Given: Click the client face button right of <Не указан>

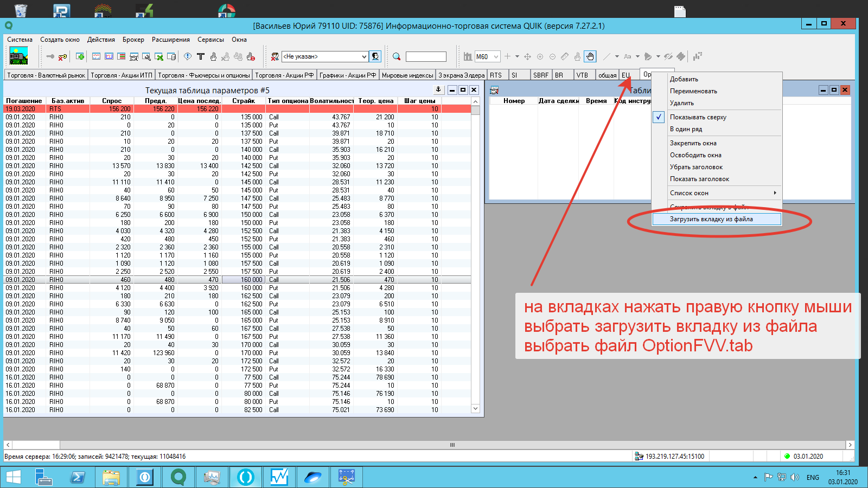Looking at the screenshot, I should coord(375,56).
